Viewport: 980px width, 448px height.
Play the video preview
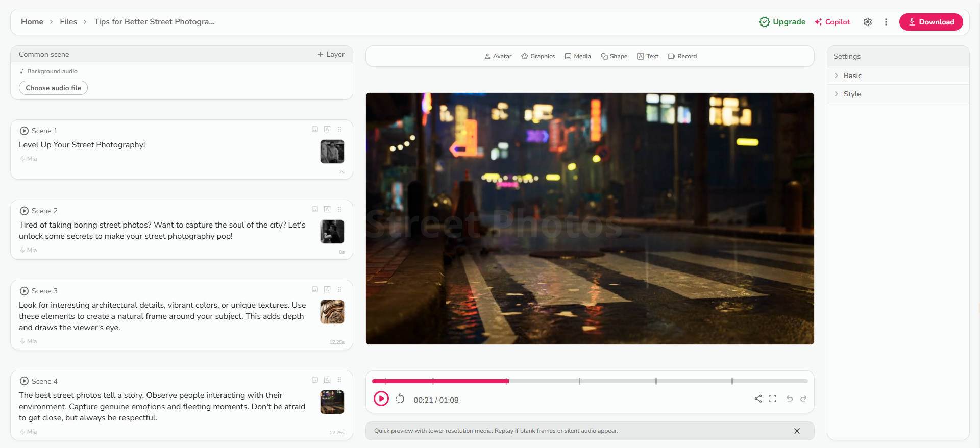click(381, 399)
